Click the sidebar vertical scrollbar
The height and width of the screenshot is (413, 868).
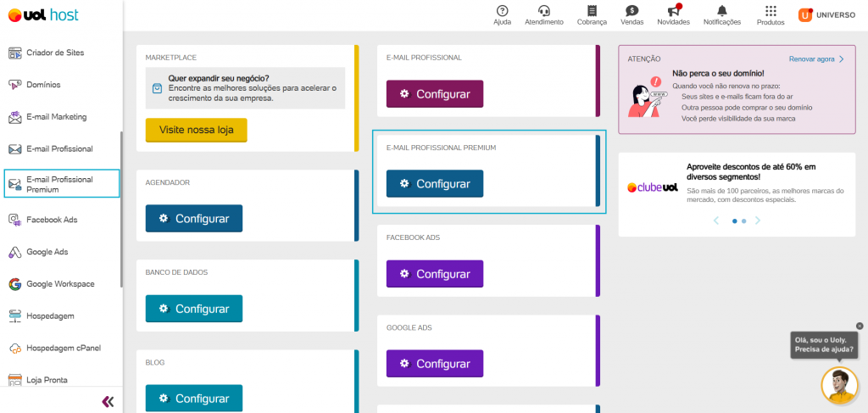pos(121,209)
